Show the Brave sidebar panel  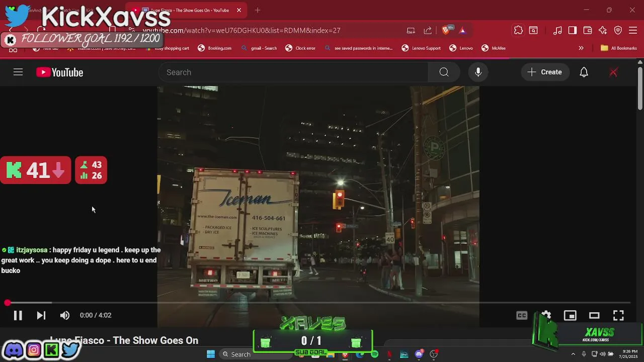[x=573, y=30]
